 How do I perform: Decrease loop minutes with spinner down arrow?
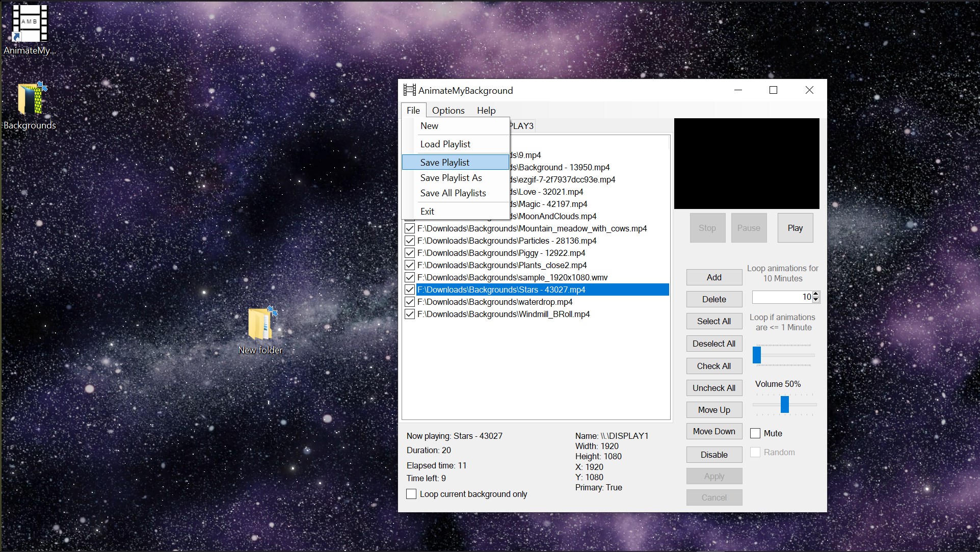(x=815, y=300)
